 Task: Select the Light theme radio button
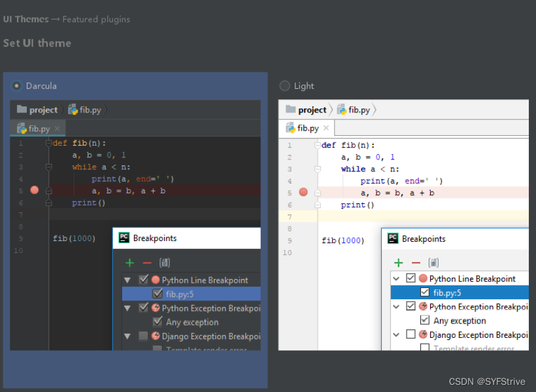284,86
